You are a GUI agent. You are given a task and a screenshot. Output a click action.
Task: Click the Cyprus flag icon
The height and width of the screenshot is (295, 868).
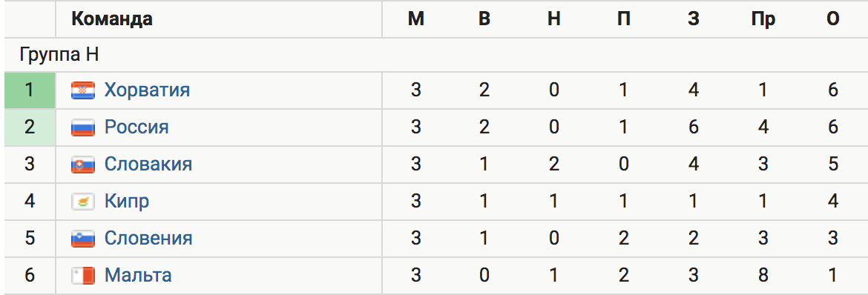pos(83,202)
